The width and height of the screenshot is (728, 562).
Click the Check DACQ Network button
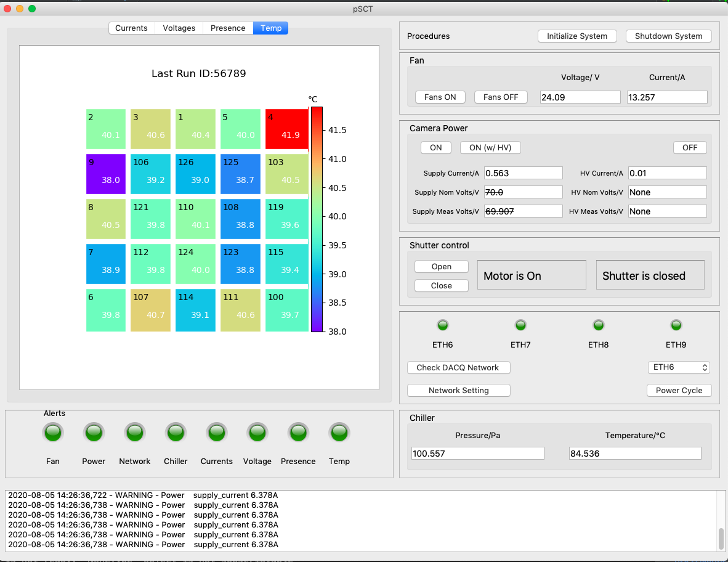(458, 368)
